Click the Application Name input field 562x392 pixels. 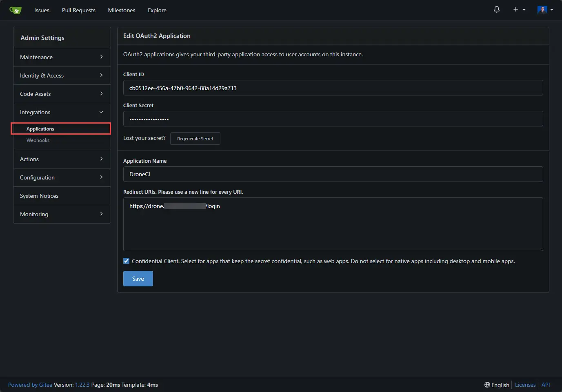pyautogui.click(x=333, y=174)
